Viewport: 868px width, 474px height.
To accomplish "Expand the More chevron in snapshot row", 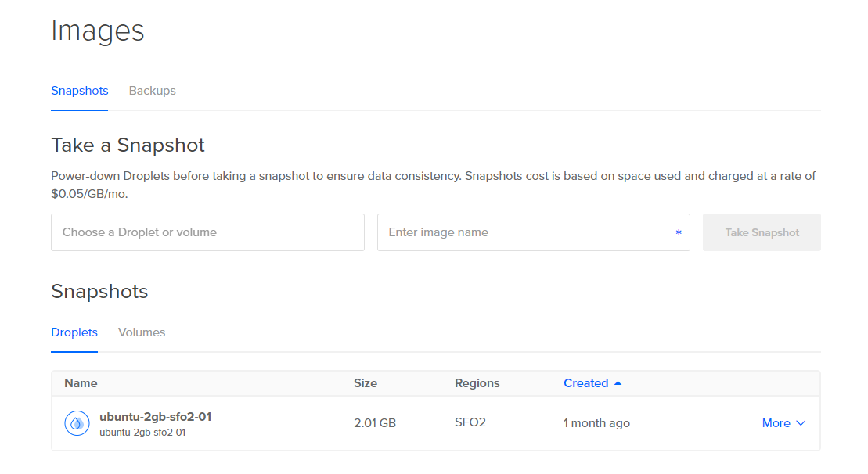I will pos(801,423).
